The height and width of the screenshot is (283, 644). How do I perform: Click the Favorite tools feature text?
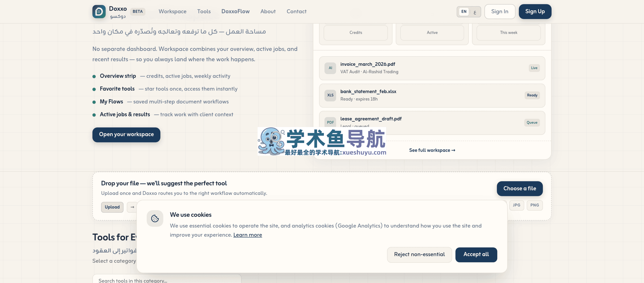(x=117, y=89)
